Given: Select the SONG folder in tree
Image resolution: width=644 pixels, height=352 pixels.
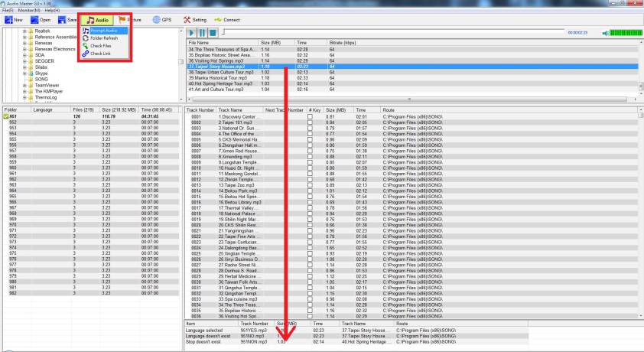Looking at the screenshot, I should click(x=41, y=80).
